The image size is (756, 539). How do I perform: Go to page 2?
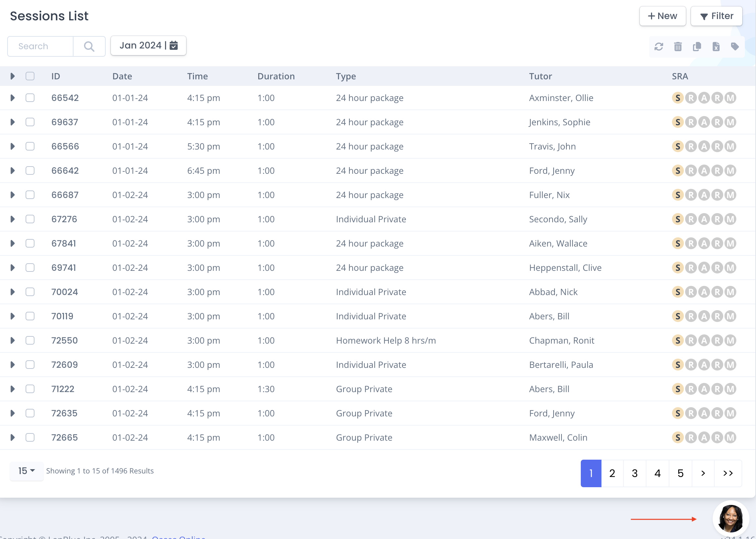pos(612,473)
